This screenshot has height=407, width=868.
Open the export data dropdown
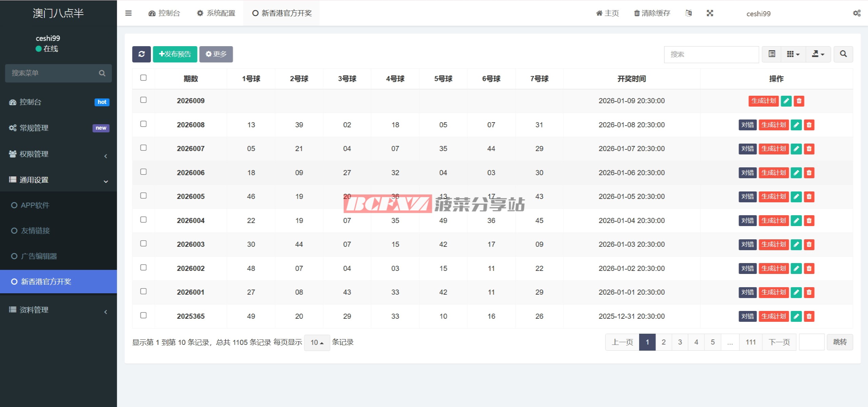[818, 54]
